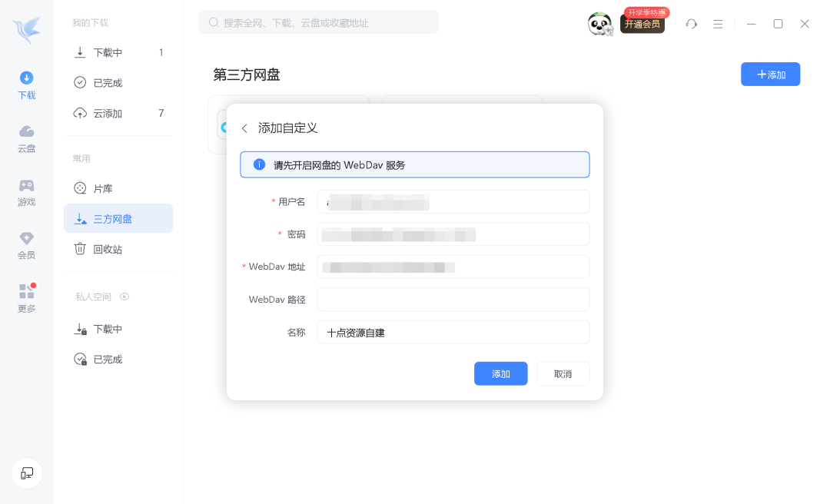Click the panda user avatar

600,24
